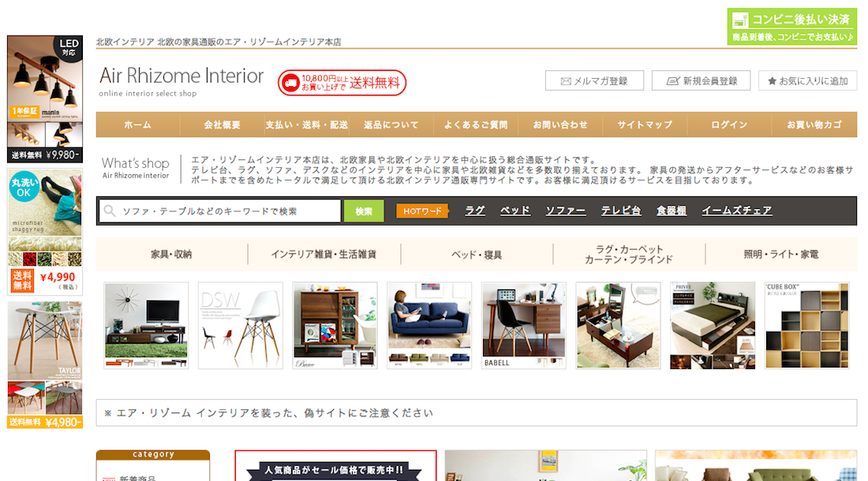
Task: Click ログイン in navigation bar
Action: [729, 125]
